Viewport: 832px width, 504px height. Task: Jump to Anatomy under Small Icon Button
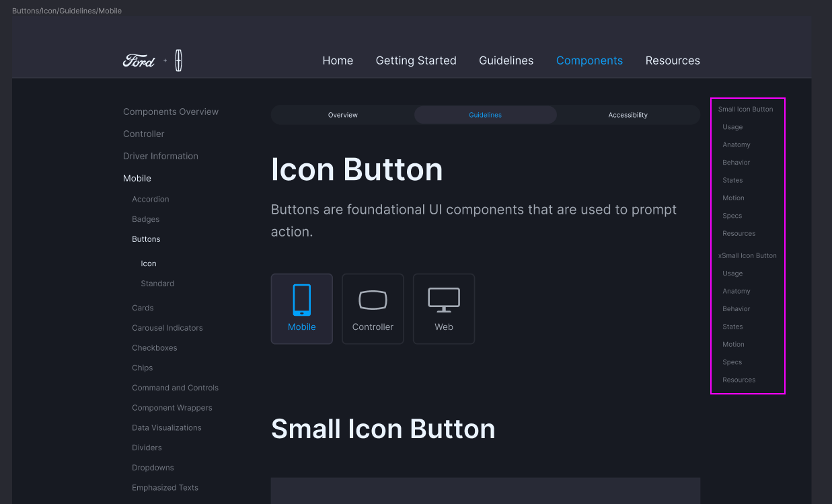(x=736, y=144)
